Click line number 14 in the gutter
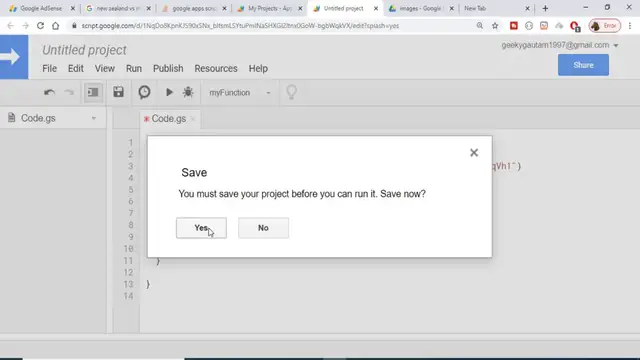Image resolution: width=640 pixels, height=360 pixels. (x=129, y=296)
